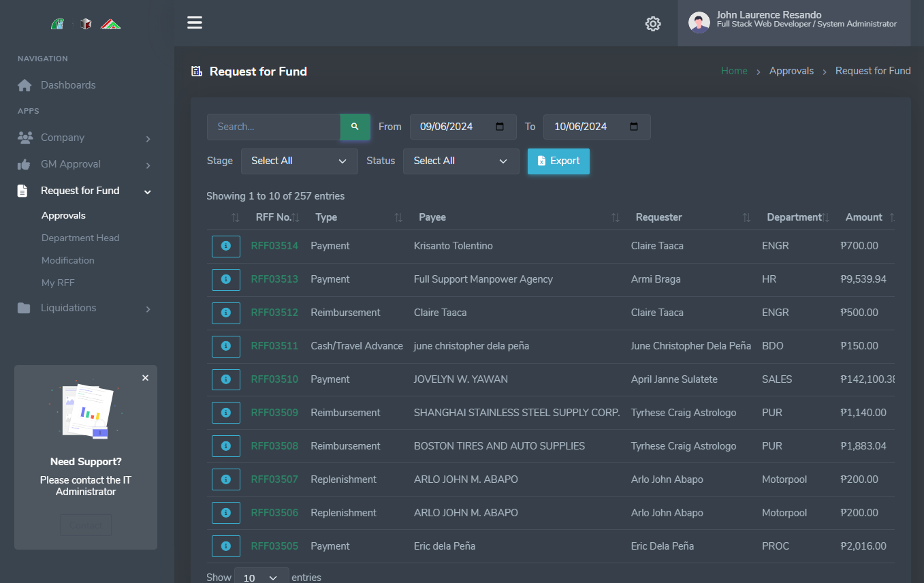Click the To date calendar picker icon
The image size is (924, 583).
coord(634,127)
